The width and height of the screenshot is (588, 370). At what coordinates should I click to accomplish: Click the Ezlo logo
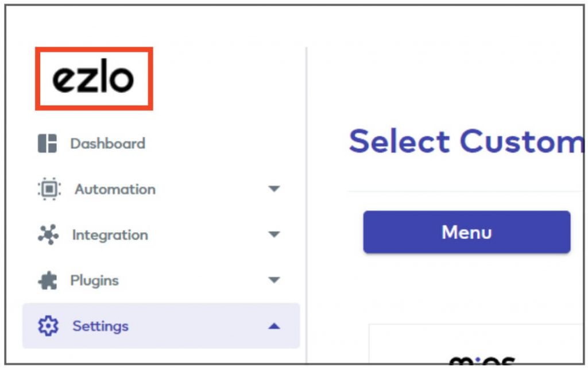(94, 78)
